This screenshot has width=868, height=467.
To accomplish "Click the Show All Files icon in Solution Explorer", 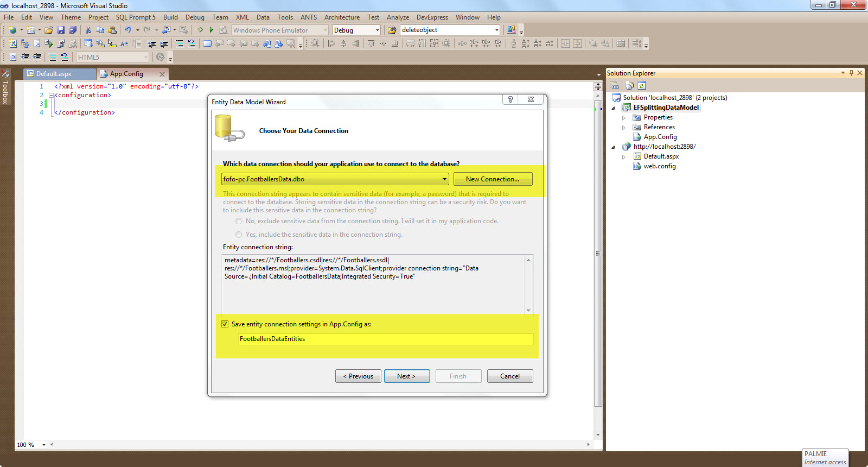I will coord(629,85).
